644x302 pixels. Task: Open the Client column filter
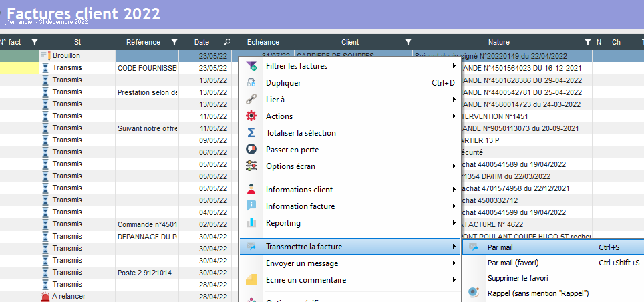(x=408, y=42)
